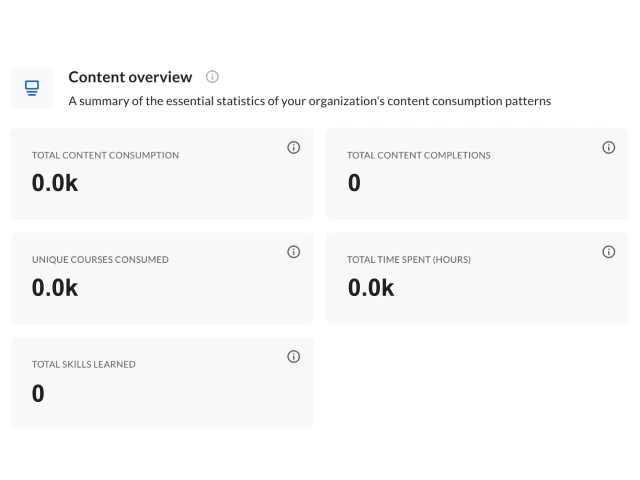Screen dimensions: 640x480
Task: Open info tooltip beside Content overview heading
Action: pos(212,77)
